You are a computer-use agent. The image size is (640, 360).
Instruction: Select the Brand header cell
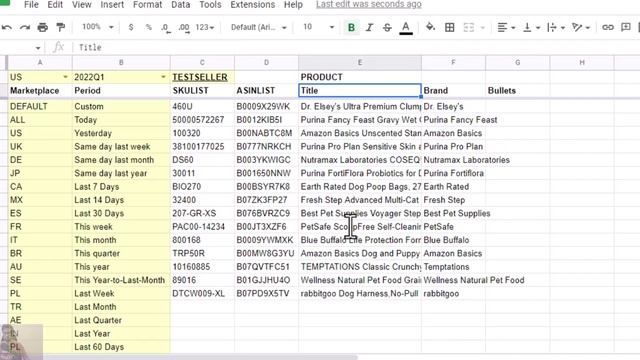coord(453,91)
